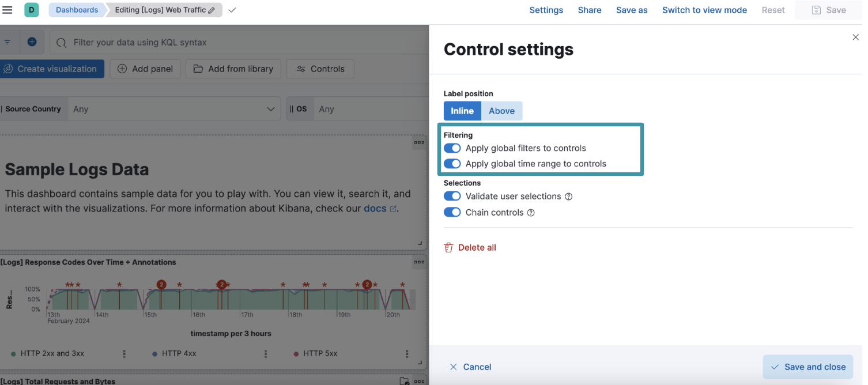Disable Validate user selections

[452, 196]
